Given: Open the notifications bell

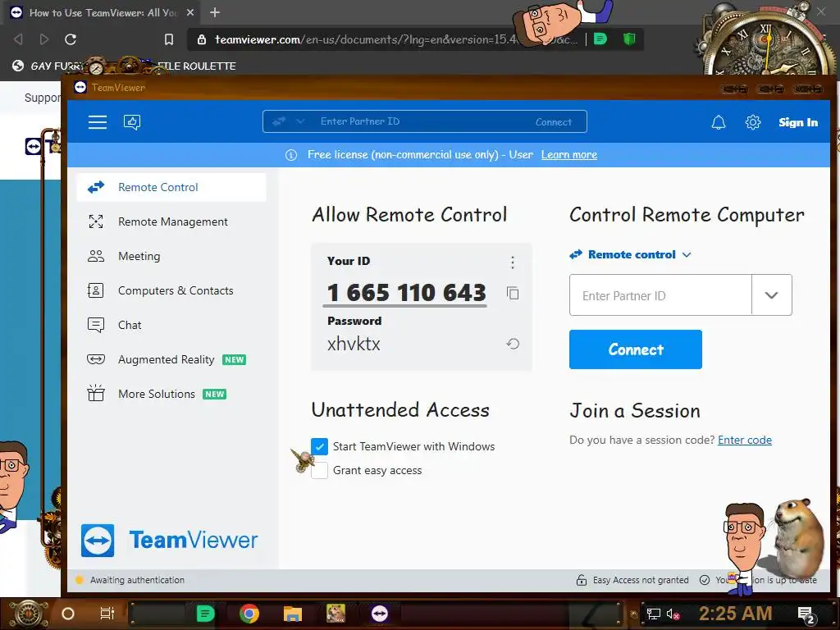Looking at the screenshot, I should 719,123.
